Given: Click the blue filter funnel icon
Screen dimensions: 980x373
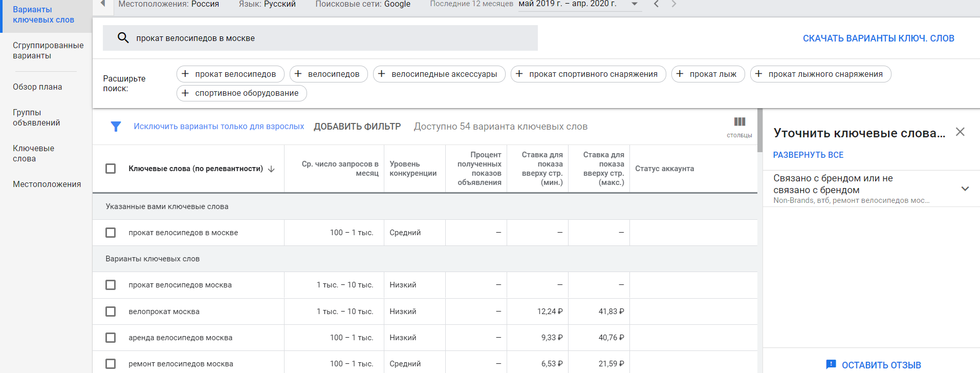Looking at the screenshot, I should (x=116, y=127).
